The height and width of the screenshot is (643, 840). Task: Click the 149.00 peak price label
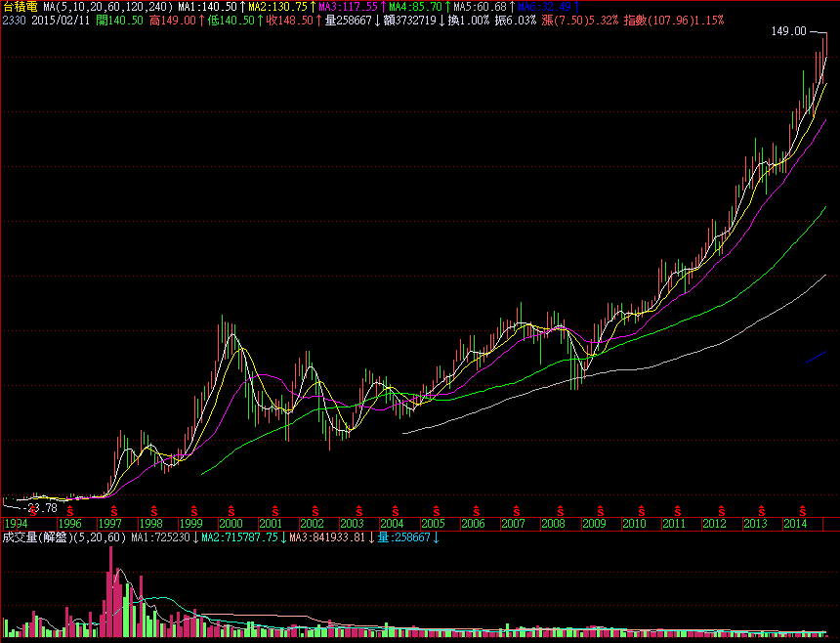[788, 31]
